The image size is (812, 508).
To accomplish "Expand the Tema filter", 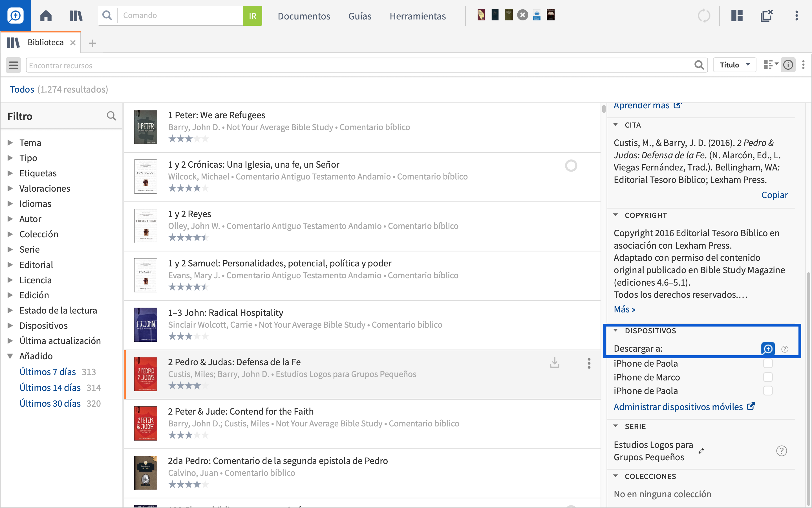I will point(10,143).
